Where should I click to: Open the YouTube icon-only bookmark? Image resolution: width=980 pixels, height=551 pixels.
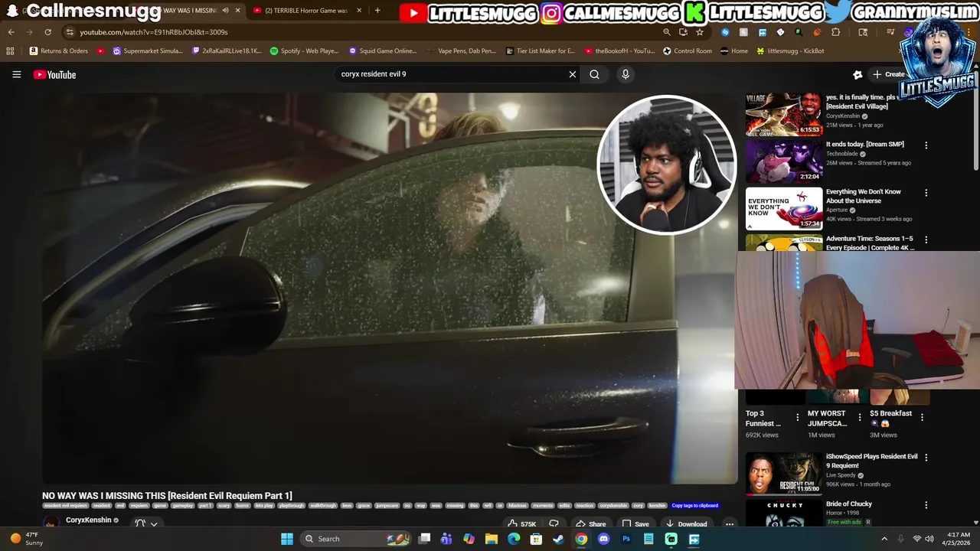tap(101, 51)
